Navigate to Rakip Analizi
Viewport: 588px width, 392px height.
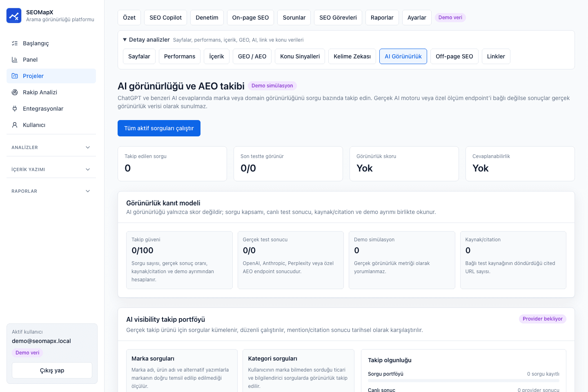coord(51,92)
